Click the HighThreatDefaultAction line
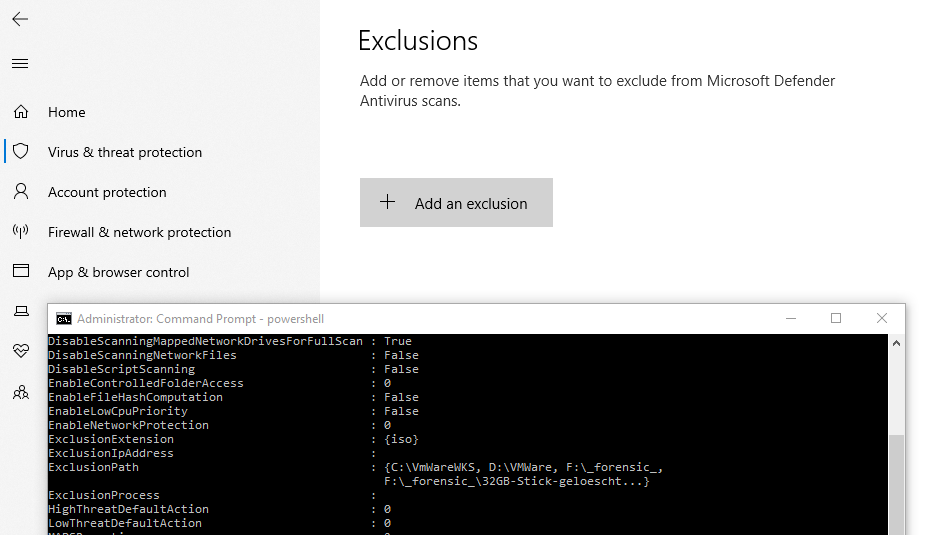This screenshot has height=535, width=951. click(x=220, y=510)
